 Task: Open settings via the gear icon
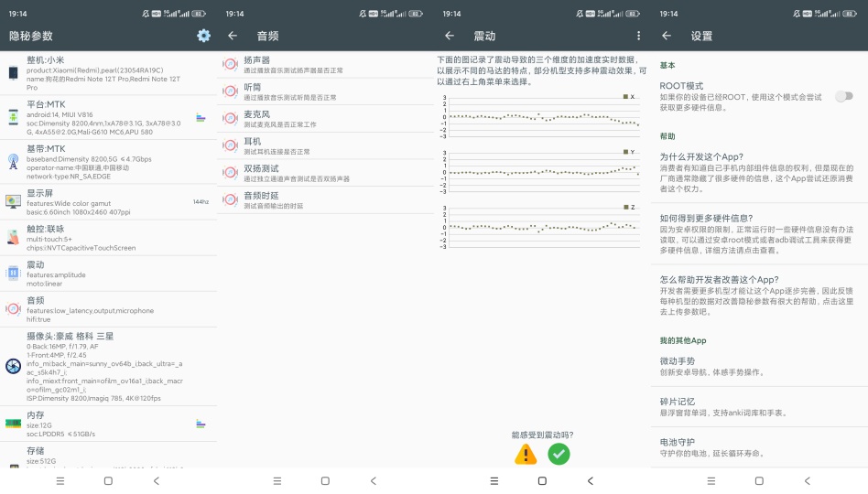203,36
